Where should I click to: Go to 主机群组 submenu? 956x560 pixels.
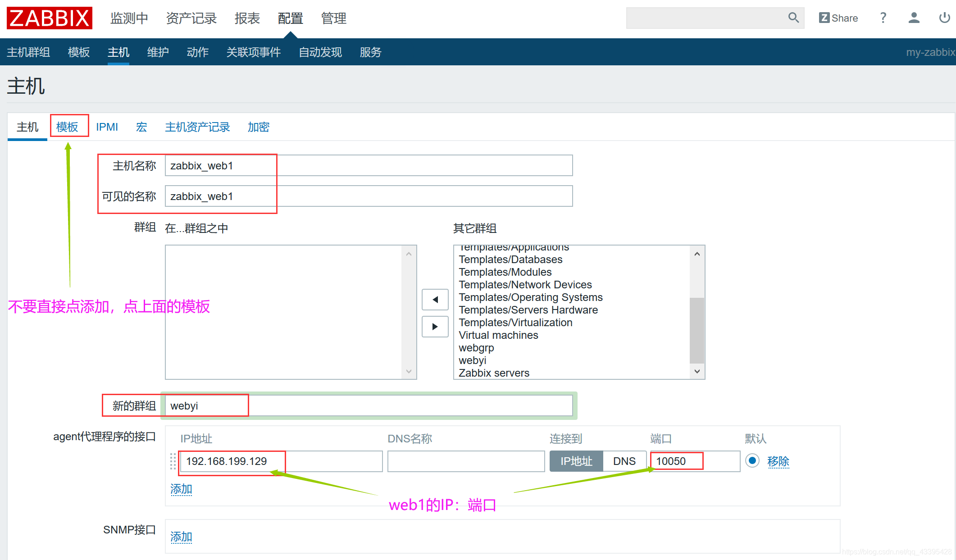[28, 52]
